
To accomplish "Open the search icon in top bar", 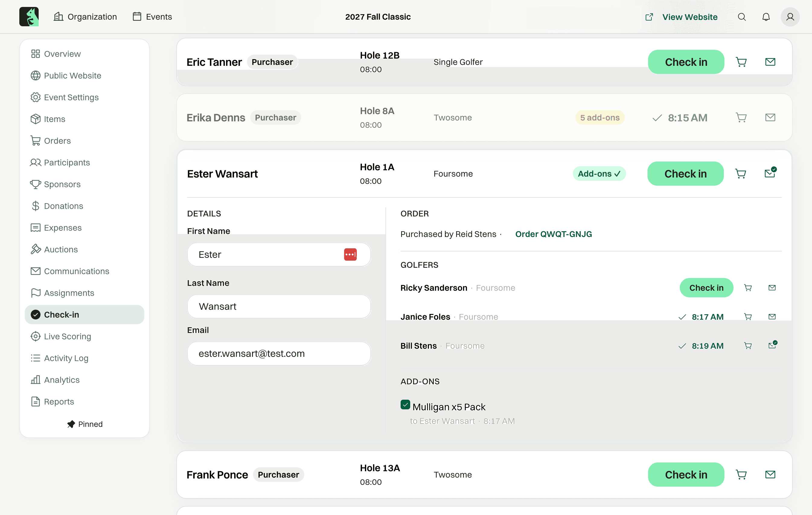I will click(742, 17).
